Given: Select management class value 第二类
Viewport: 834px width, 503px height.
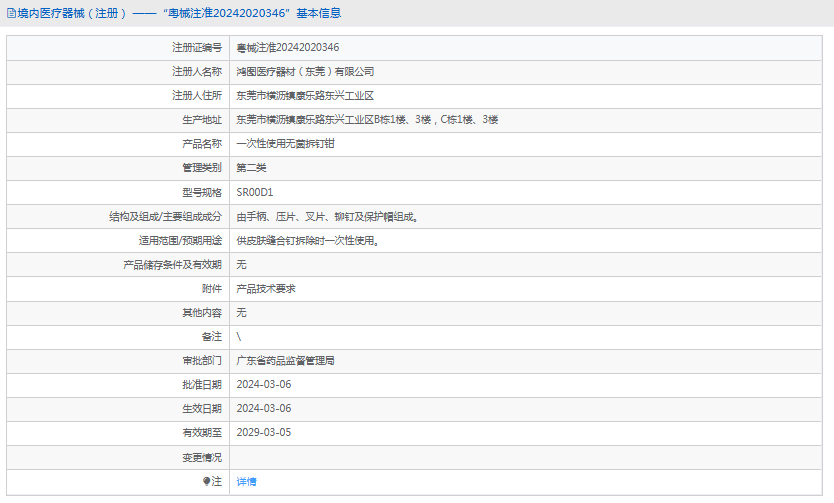Looking at the screenshot, I should click(251, 168).
